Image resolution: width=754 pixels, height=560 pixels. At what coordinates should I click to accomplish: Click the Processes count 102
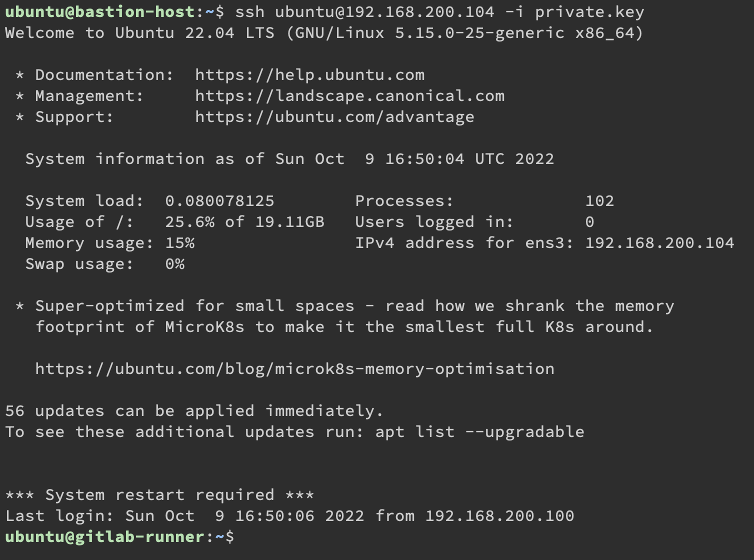599,201
